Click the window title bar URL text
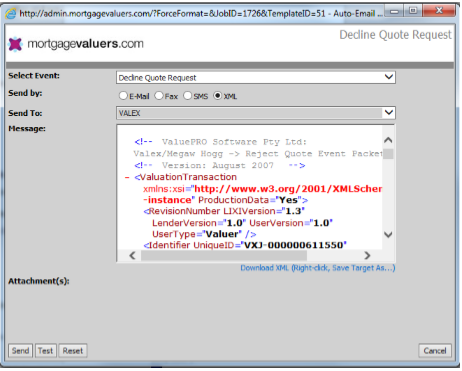 click(x=201, y=14)
